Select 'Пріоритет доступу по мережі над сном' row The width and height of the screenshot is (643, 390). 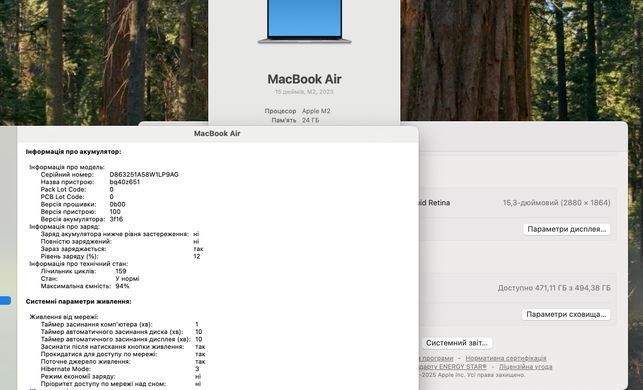click(x=121, y=384)
